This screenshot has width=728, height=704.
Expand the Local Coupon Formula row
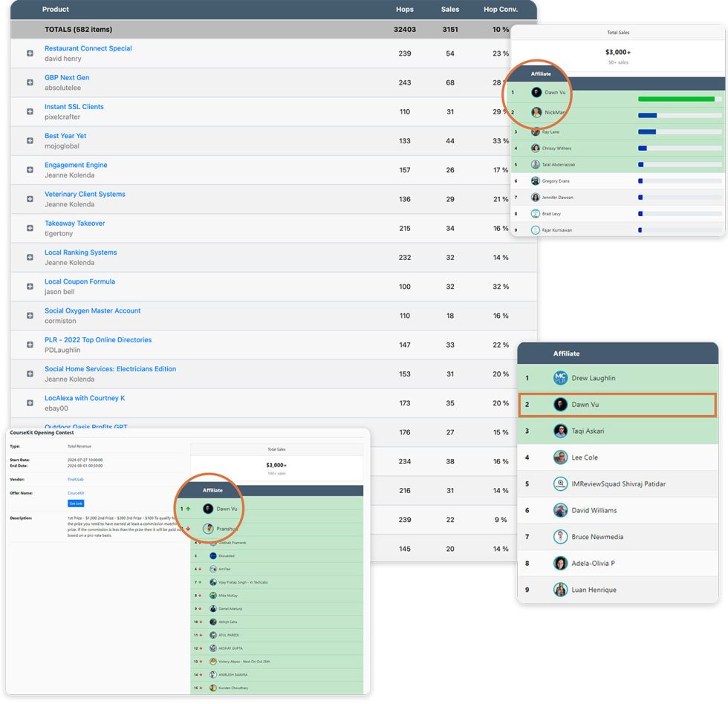(30, 287)
